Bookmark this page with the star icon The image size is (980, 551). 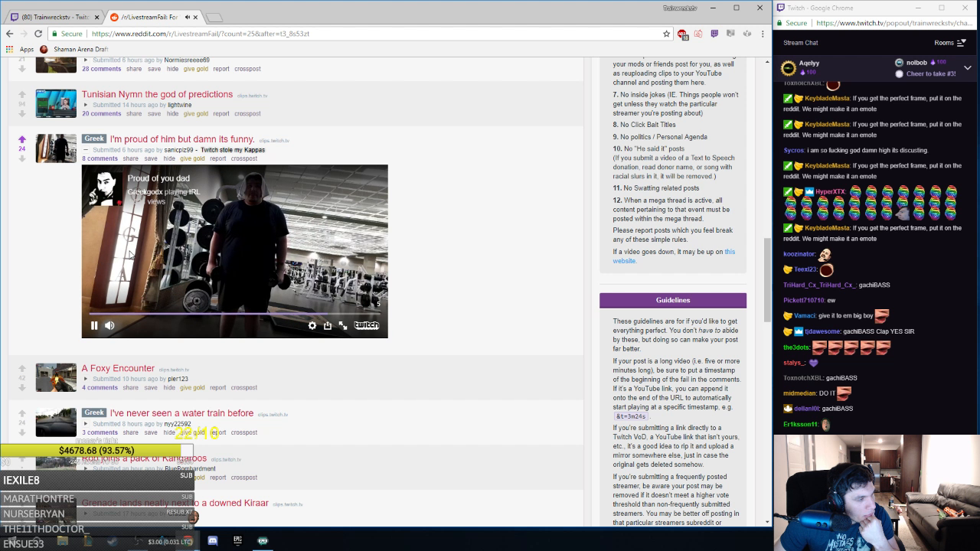click(x=666, y=34)
